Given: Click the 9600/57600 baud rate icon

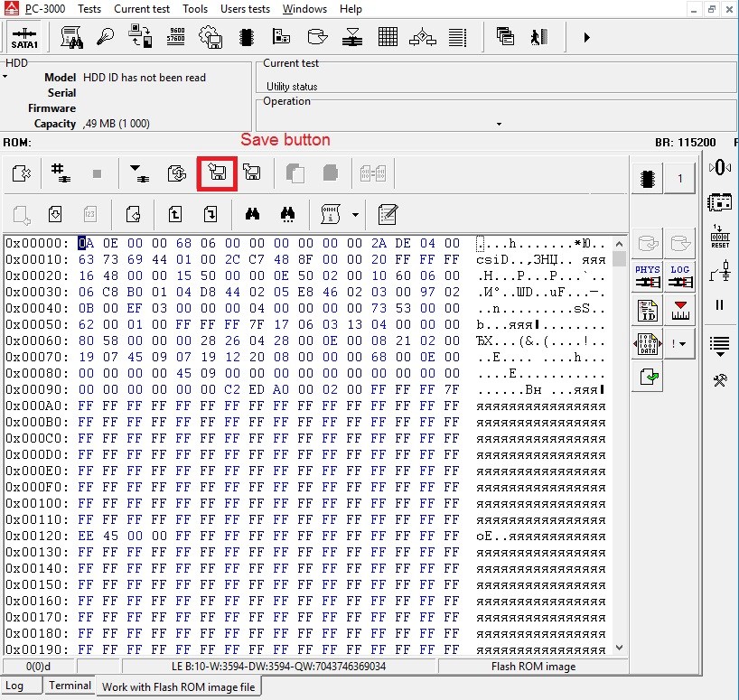Looking at the screenshot, I should coord(175,37).
